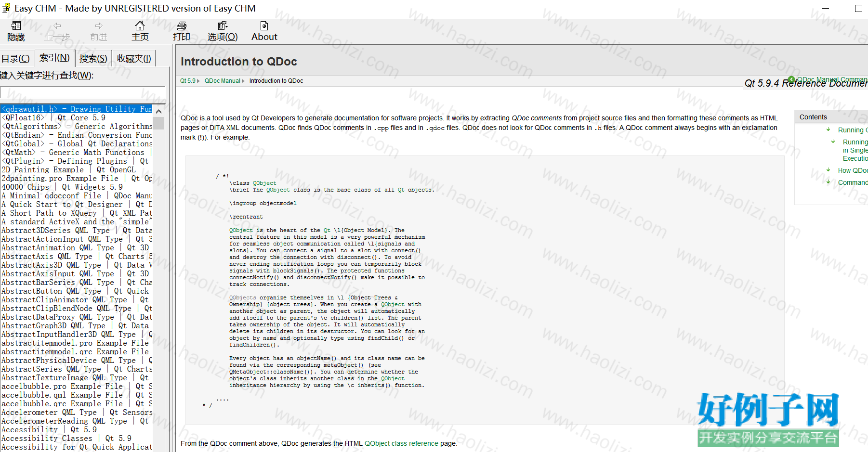868x452 pixels.
Task: Select 'AbstractAnimation QML Type' index entry
Action: pyautogui.click(x=77, y=248)
